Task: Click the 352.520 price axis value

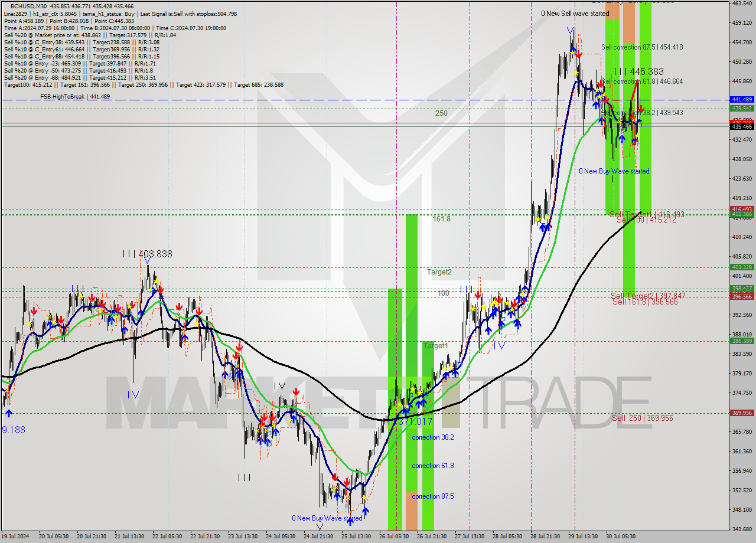Action: [x=742, y=490]
